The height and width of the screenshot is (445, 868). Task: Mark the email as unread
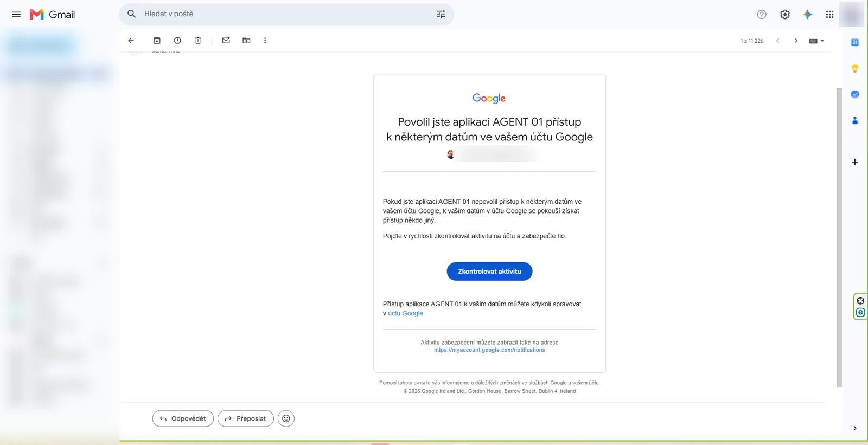pos(226,41)
